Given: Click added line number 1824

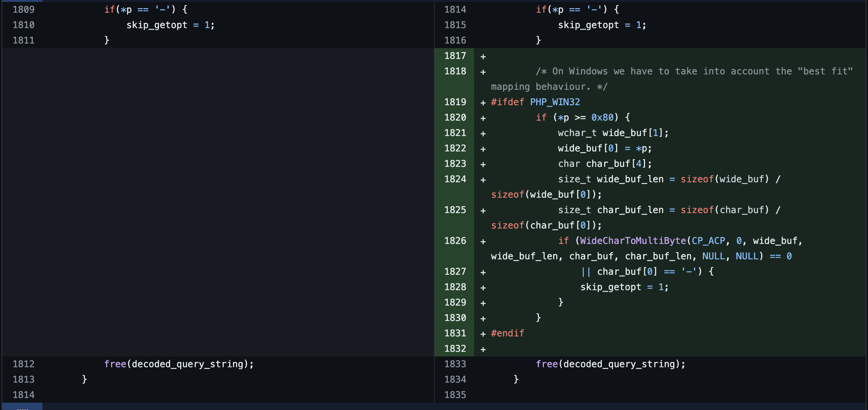Looking at the screenshot, I should coord(455,179).
